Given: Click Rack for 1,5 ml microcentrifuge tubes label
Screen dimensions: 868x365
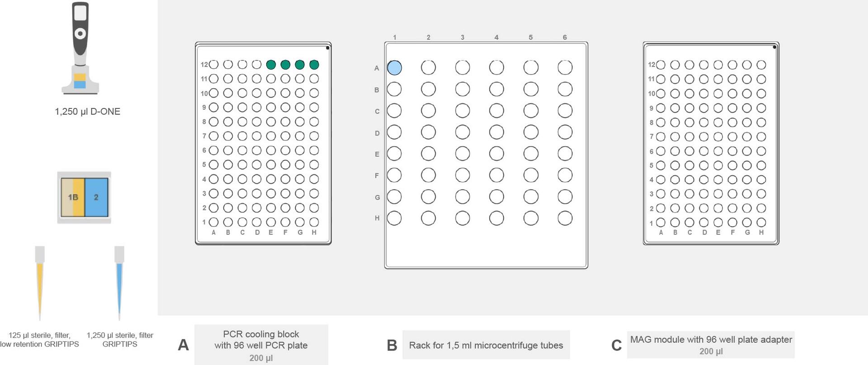Looking at the screenshot, I should [x=486, y=345].
